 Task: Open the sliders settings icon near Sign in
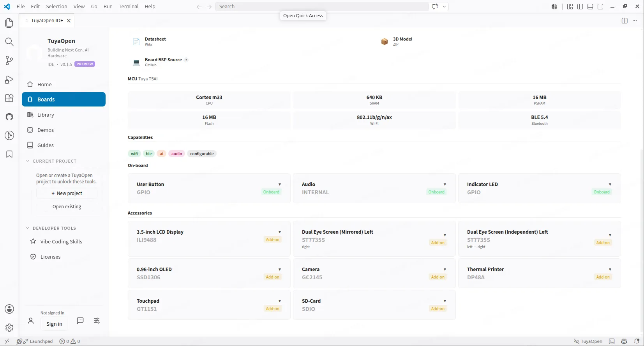[97, 321]
